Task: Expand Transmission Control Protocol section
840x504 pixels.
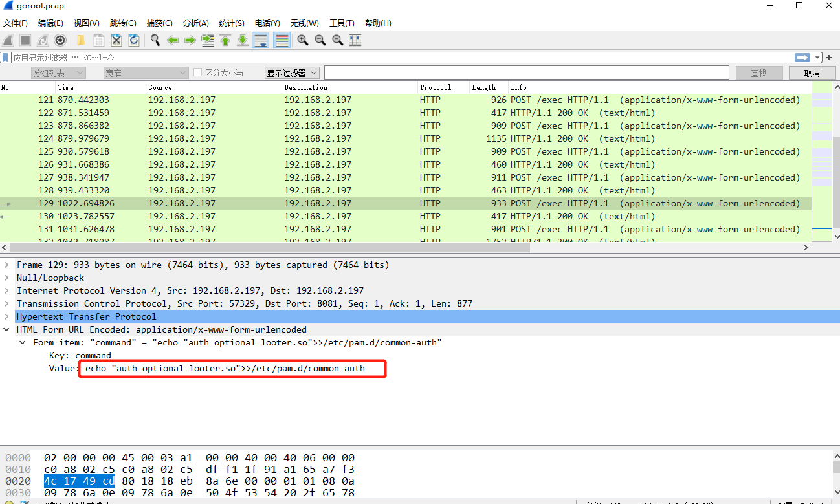Action: pos(6,303)
